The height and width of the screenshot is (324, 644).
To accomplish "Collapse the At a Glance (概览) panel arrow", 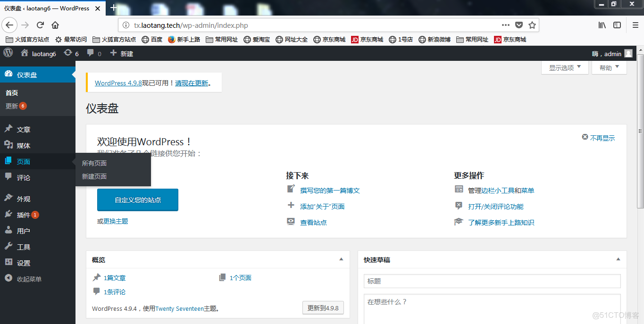I will tap(341, 259).
